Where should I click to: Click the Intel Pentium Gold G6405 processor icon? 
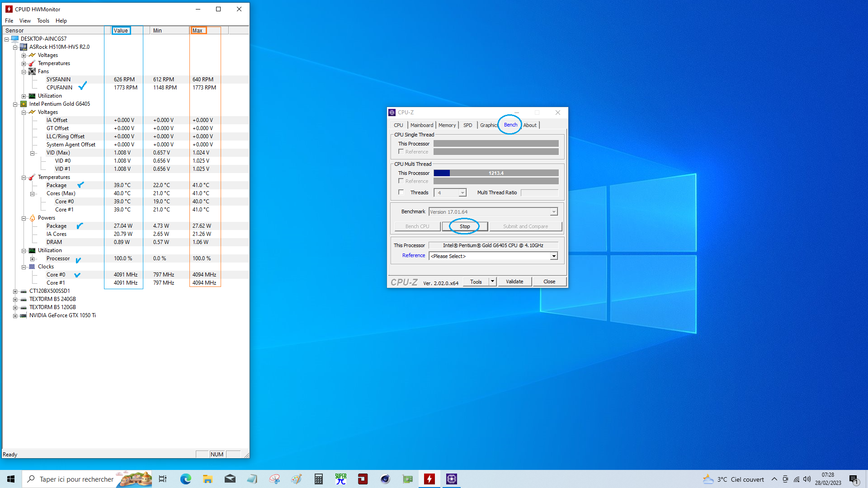point(24,104)
